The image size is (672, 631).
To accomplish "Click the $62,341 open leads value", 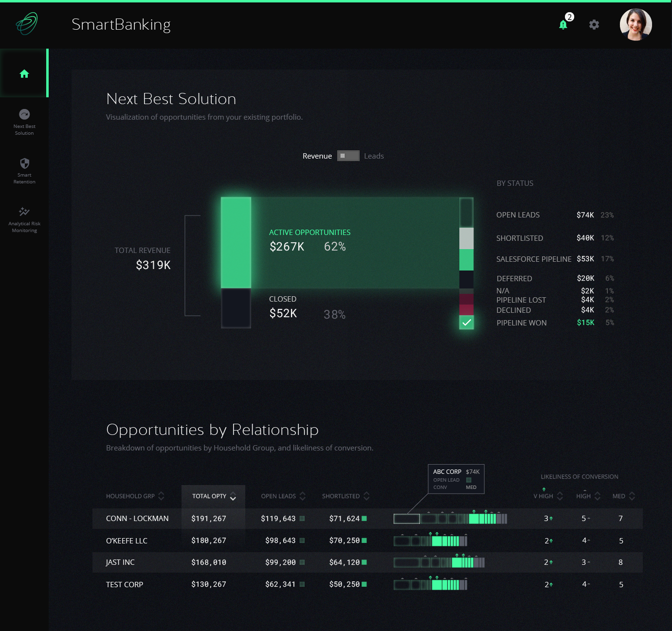I will [x=280, y=584].
